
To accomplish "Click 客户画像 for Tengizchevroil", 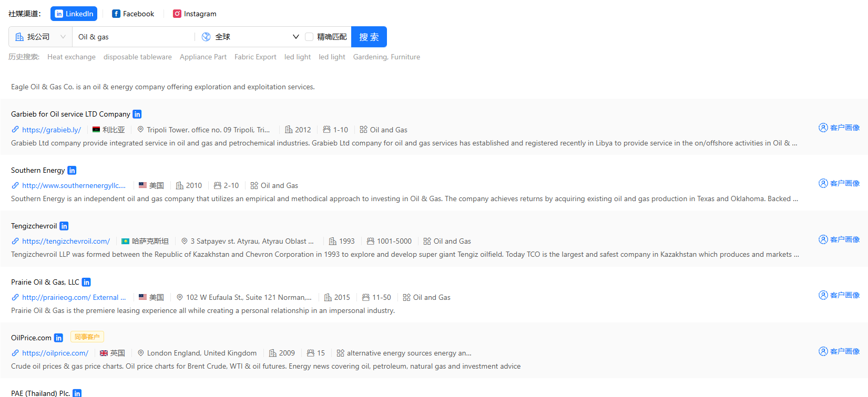I will click(839, 239).
